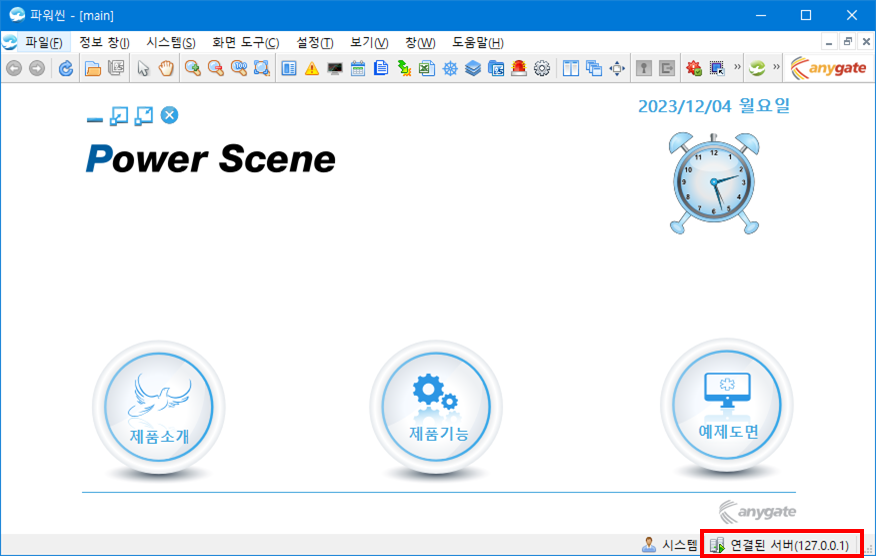This screenshot has width=876, height=558.
Task: Open the 파일(F) menu
Action: tap(44, 42)
